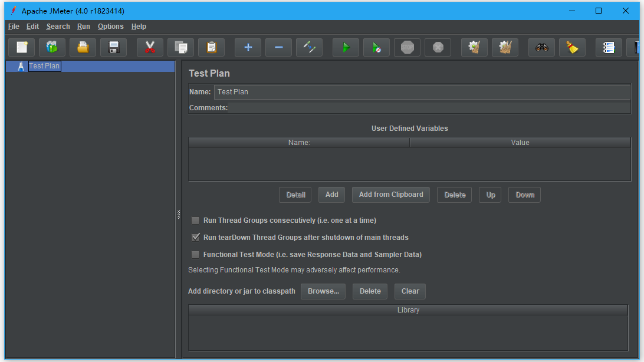The height and width of the screenshot is (362, 644).
Task: Select Test Plan node in tree
Action: click(44, 66)
